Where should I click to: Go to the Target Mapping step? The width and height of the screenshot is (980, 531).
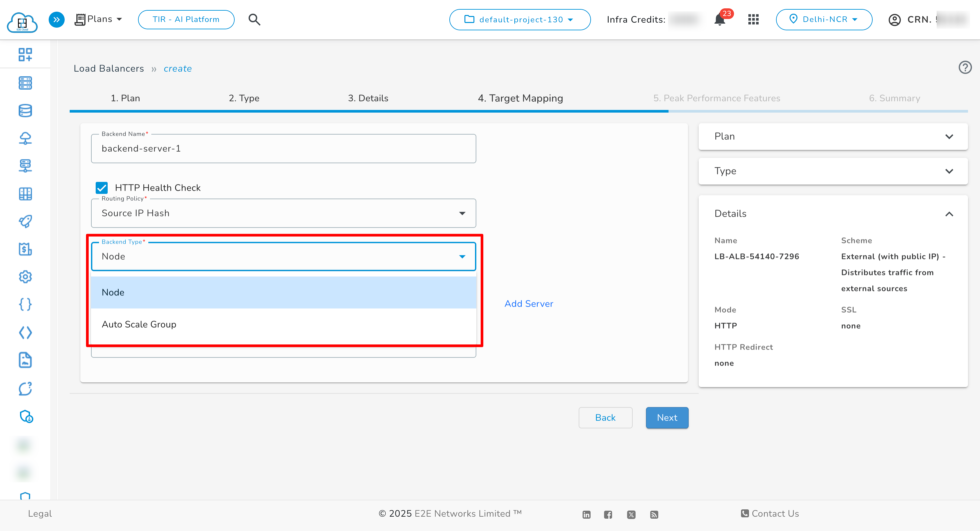[520, 98]
